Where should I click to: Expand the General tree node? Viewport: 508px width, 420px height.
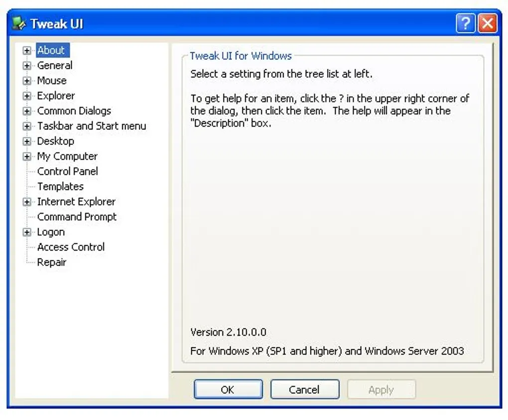(27, 66)
